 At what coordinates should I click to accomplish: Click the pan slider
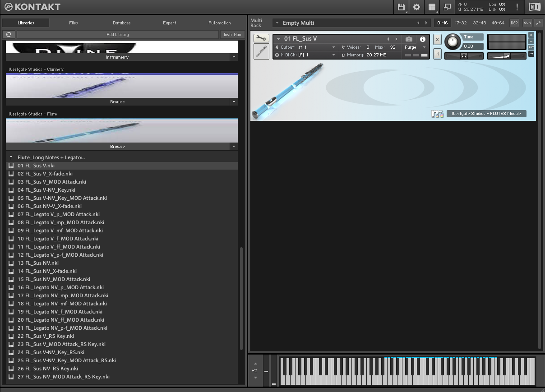464,56
